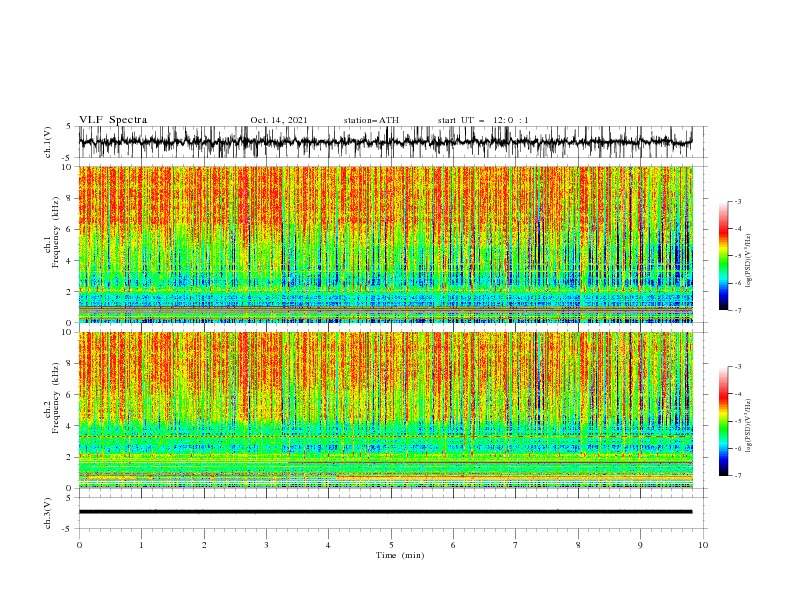Click time axis tick label '9'

pos(640,545)
